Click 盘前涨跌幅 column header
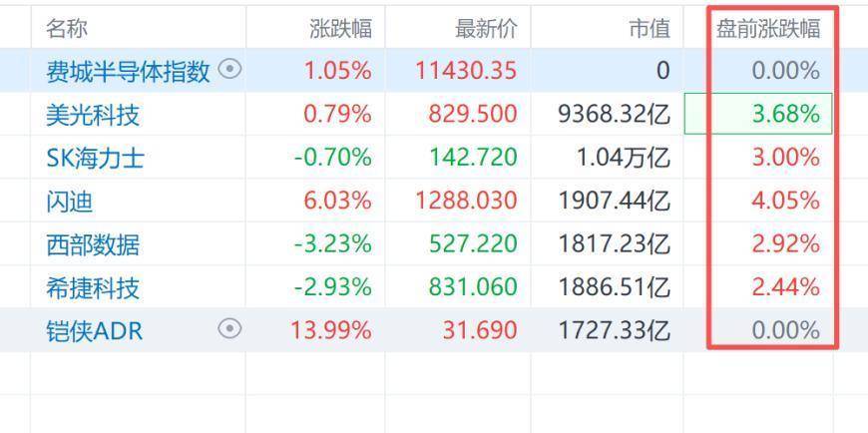The height and width of the screenshot is (433, 868). [768, 28]
